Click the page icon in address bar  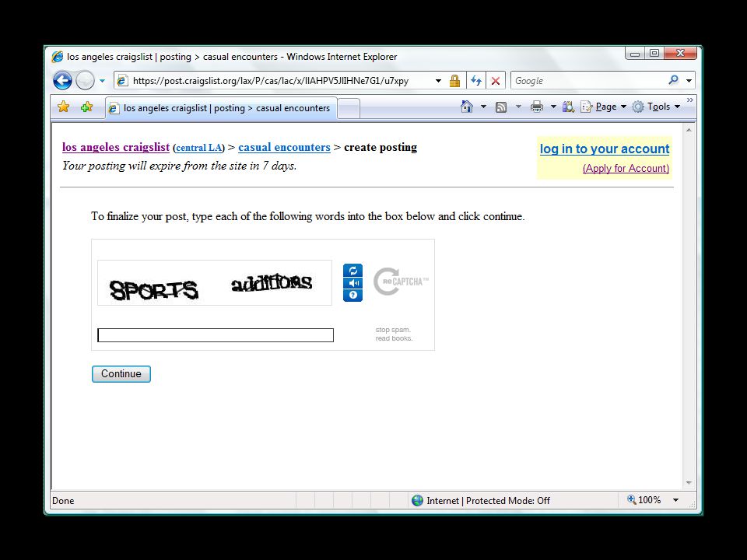tap(122, 80)
